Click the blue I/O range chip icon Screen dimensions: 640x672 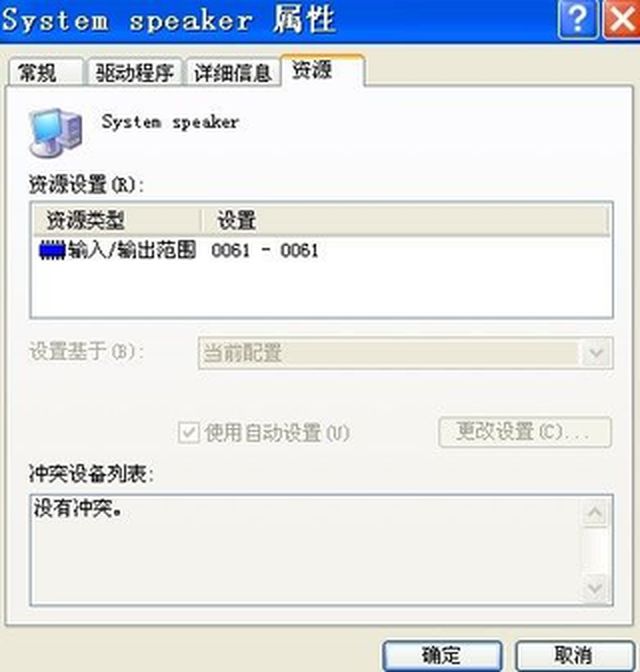[x=52, y=251]
